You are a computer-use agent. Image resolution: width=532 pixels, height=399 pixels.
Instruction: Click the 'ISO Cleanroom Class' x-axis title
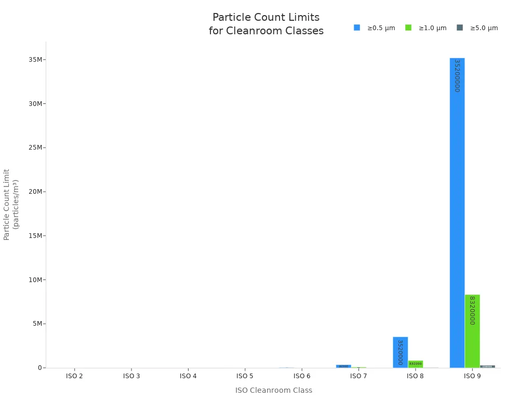click(273, 390)
